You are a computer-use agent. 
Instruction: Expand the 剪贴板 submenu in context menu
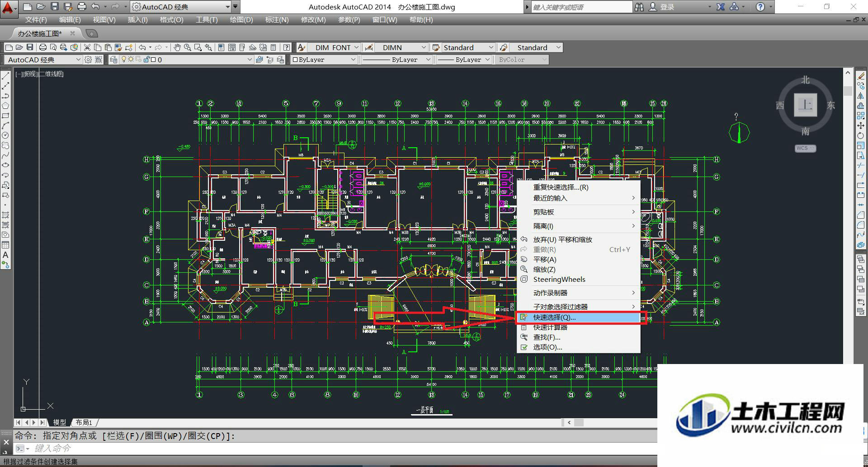coord(579,212)
